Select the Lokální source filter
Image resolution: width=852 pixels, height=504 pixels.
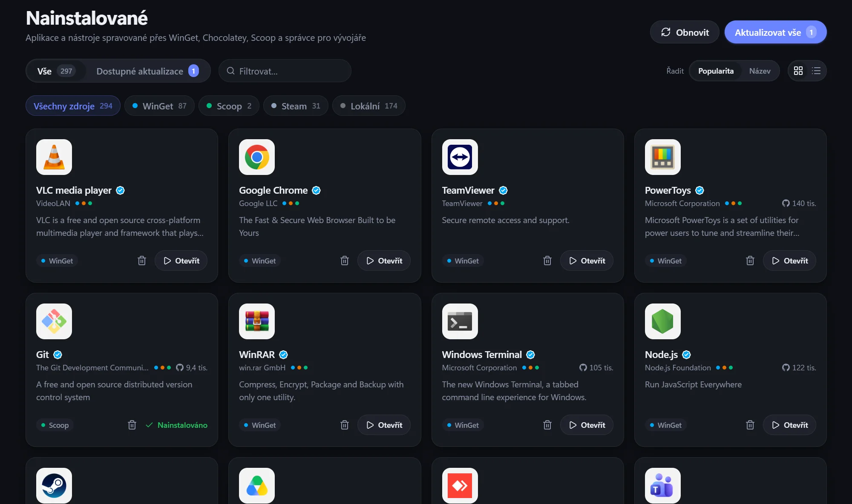tap(369, 106)
